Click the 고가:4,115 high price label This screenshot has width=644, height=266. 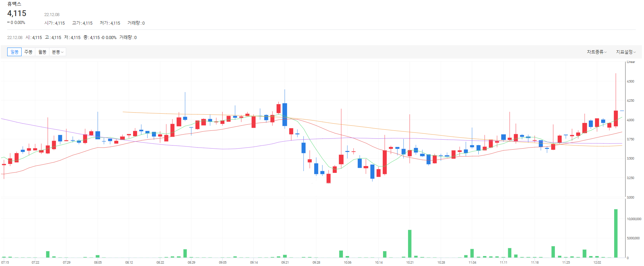coord(82,23)
